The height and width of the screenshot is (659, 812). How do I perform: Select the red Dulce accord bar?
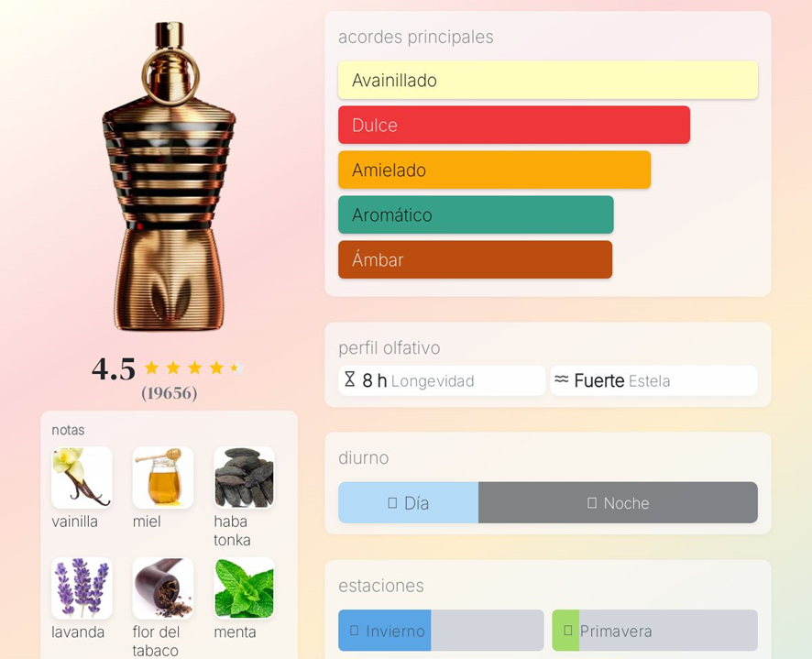pos(513,126)
